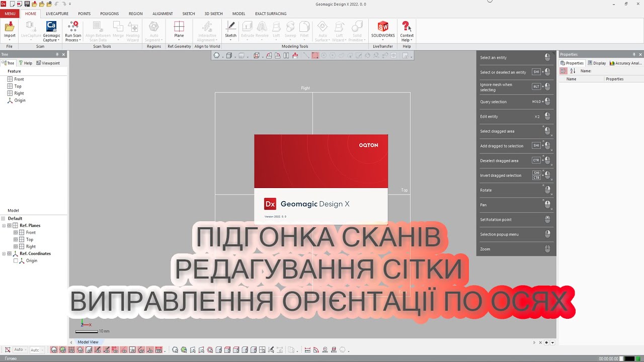Screen dimensions: 644x362
Task: Open the Context Help dropdown arrow
Action: (411, 40)
